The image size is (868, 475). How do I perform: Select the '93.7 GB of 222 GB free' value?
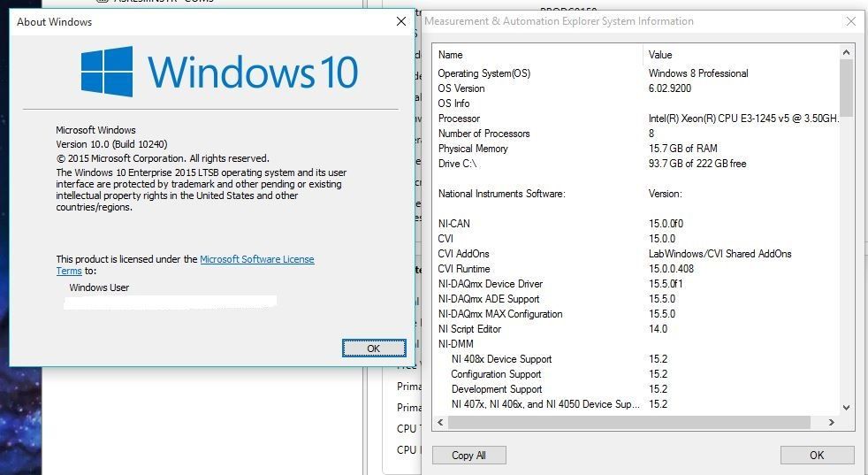coord(697,164)
